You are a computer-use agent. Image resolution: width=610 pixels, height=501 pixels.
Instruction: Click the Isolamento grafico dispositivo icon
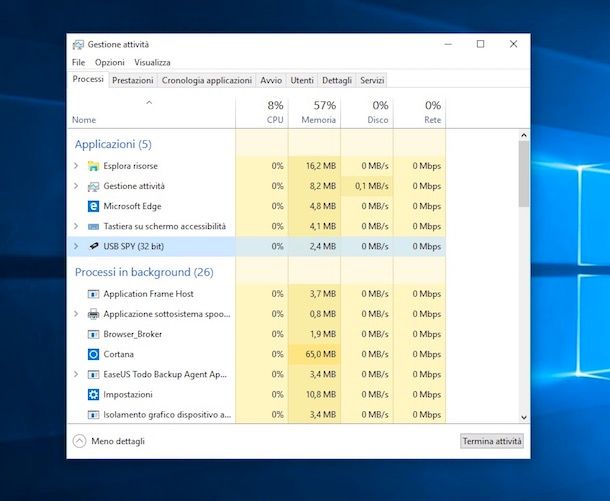93,415
